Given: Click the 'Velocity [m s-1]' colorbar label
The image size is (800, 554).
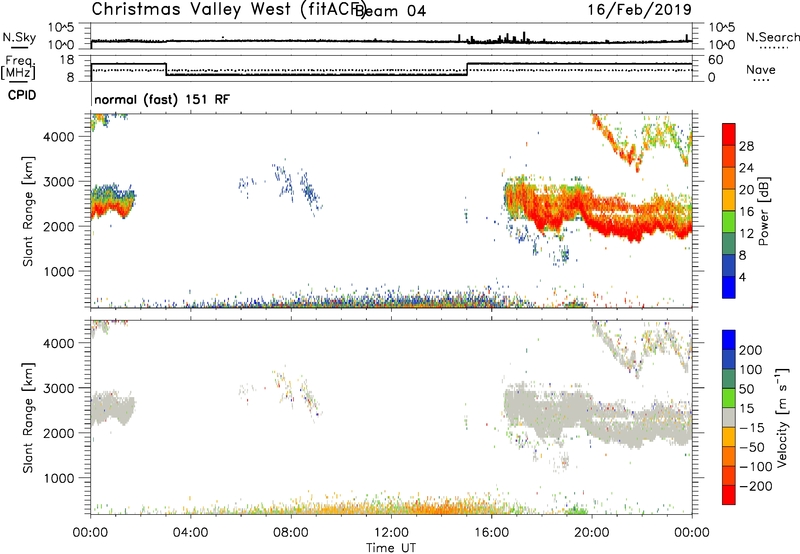Looking at the screenshot, I should 781,418.
